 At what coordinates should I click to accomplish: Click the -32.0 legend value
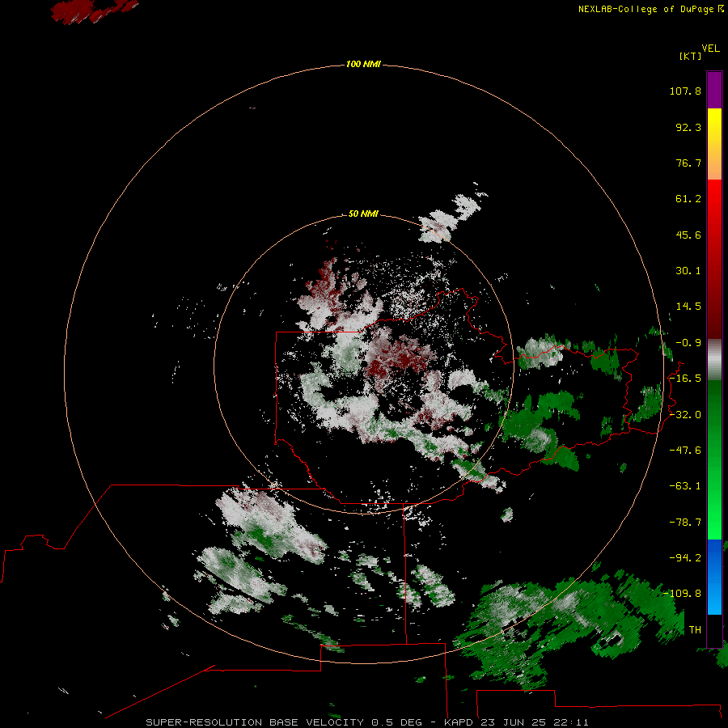pos(685,415)
